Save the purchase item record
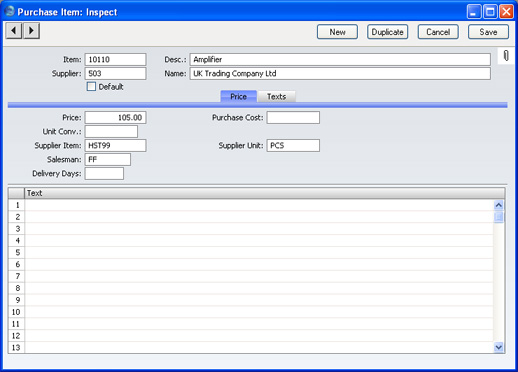The image size is (518, 372). point(488,32)
